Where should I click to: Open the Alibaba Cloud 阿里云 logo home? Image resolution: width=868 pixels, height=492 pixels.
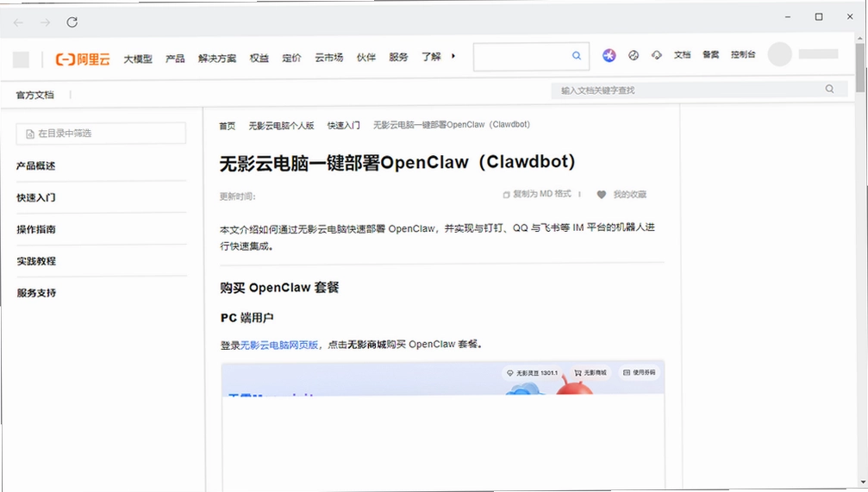click(x=83, y=59)
